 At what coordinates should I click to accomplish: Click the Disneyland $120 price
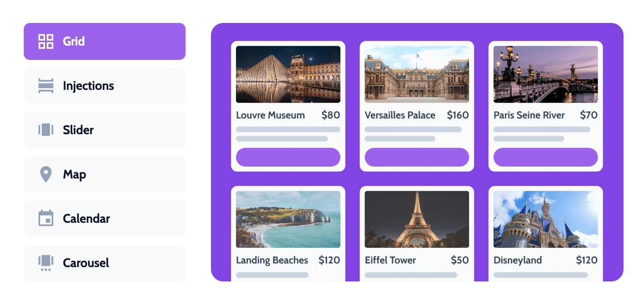pyautogui.click(x=586, y=260)
